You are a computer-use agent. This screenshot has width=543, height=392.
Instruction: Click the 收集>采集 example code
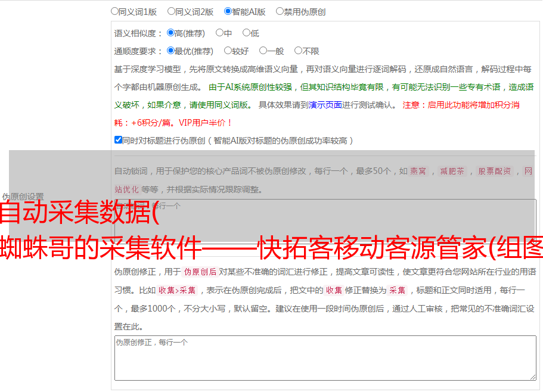177,290
